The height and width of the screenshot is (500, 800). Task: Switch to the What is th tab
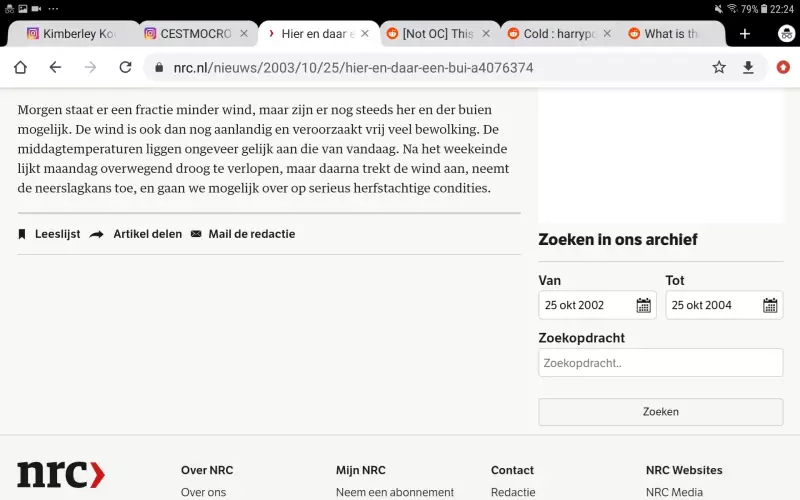coord(671,34)
